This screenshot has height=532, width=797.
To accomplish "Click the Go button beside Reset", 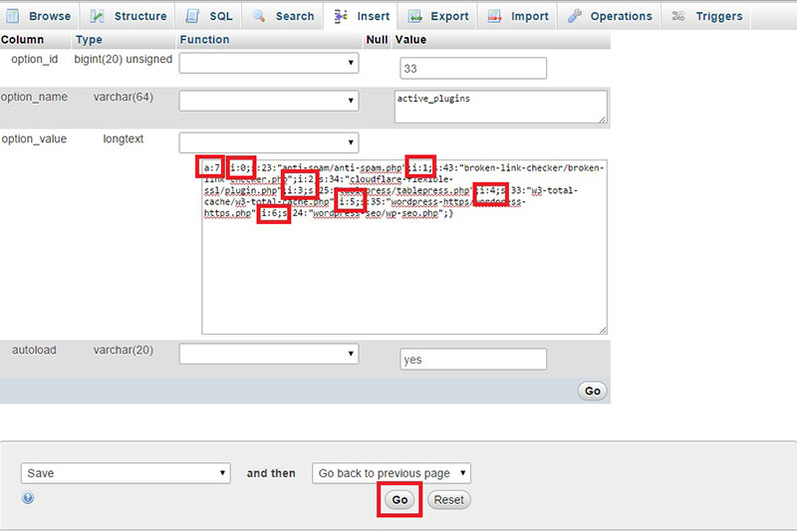I will [399, 500].
